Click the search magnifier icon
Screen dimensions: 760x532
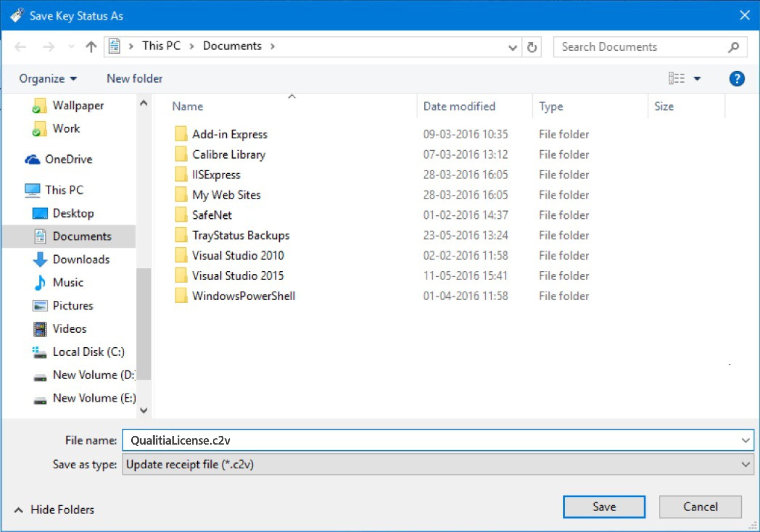(x=734, y=47)
